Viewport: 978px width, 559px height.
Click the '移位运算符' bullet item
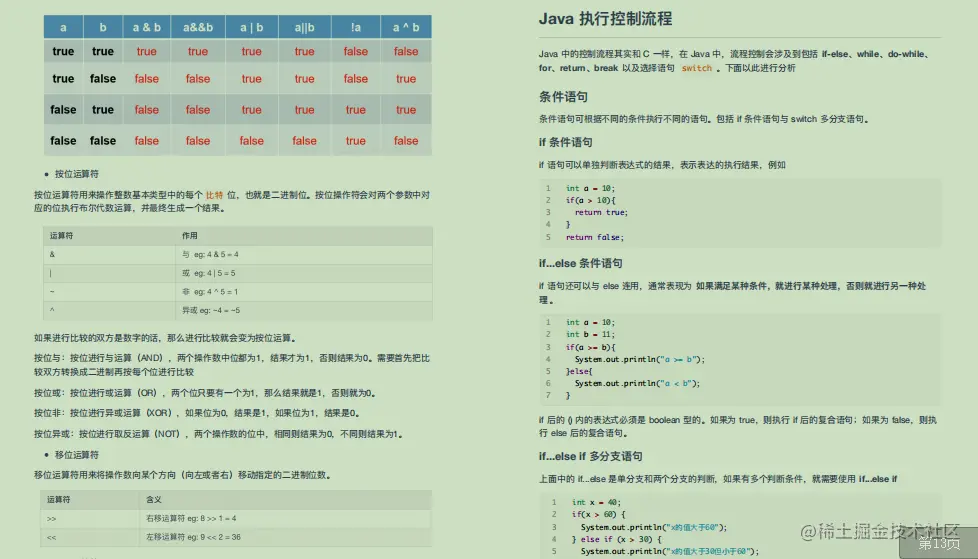point(77,455)
